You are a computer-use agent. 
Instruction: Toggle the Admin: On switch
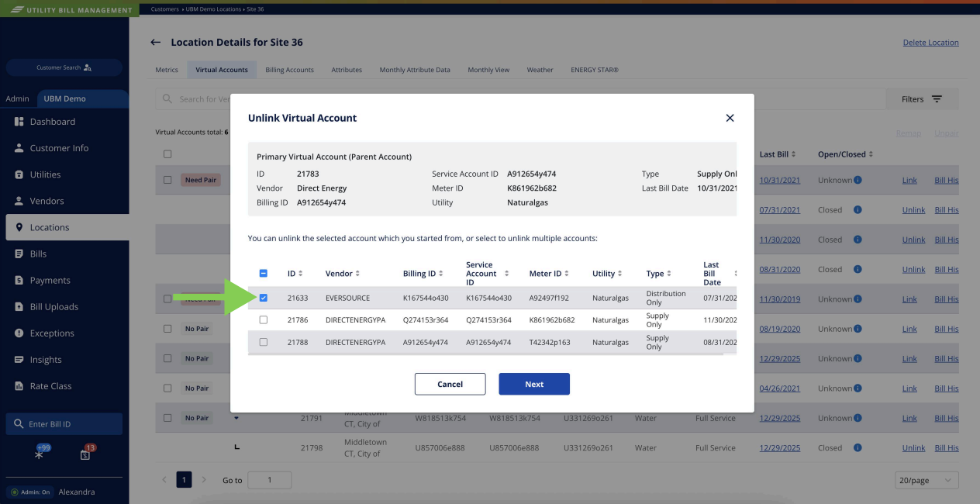(29, 492)
